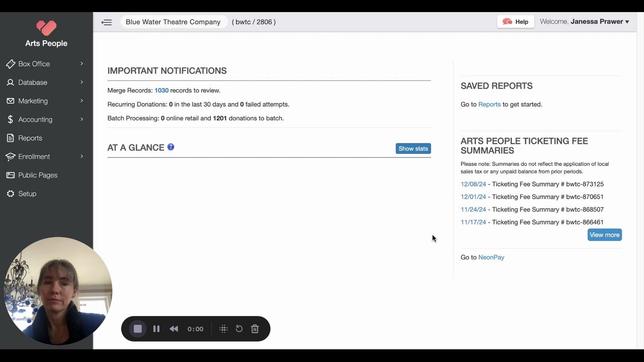Click the Help button

click(x=516, y=22)
